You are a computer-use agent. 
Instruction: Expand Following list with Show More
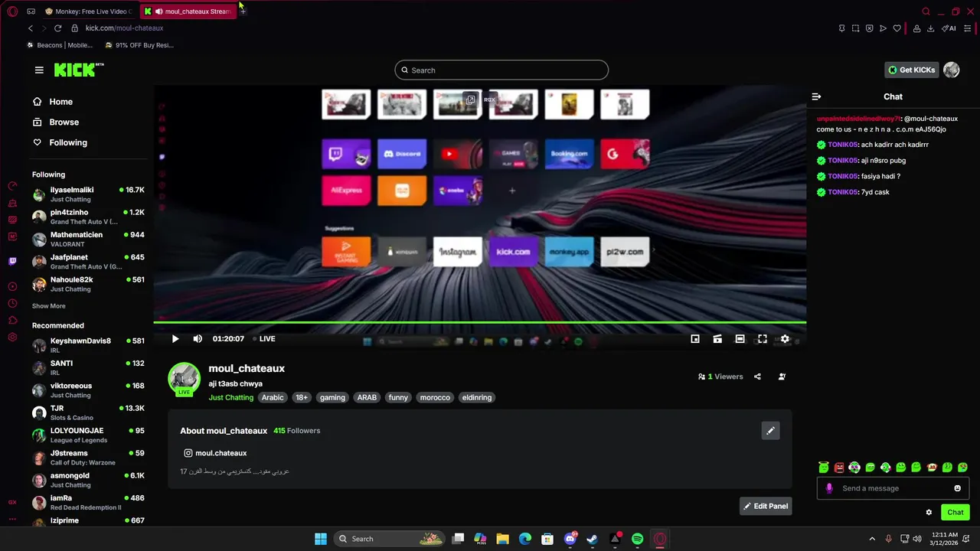[48, 306]
